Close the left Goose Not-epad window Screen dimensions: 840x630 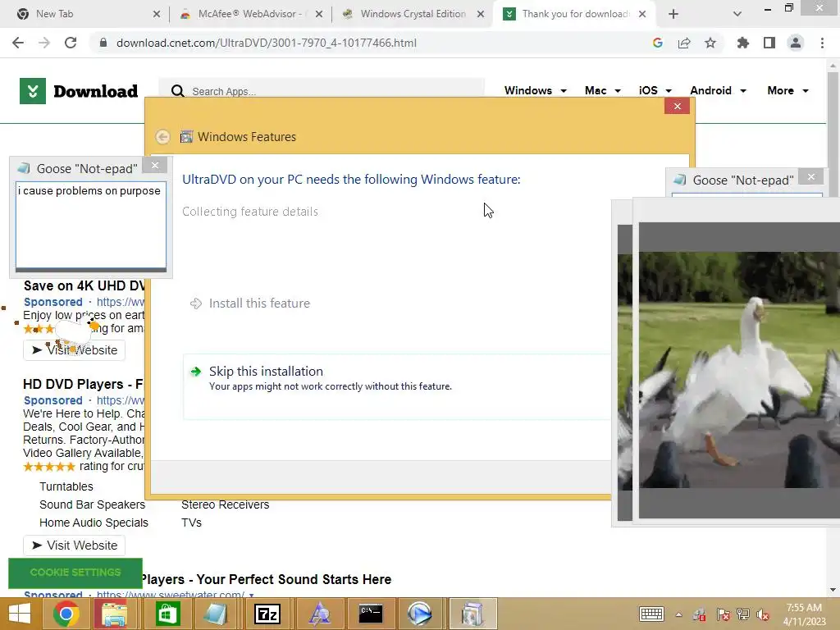155,165
